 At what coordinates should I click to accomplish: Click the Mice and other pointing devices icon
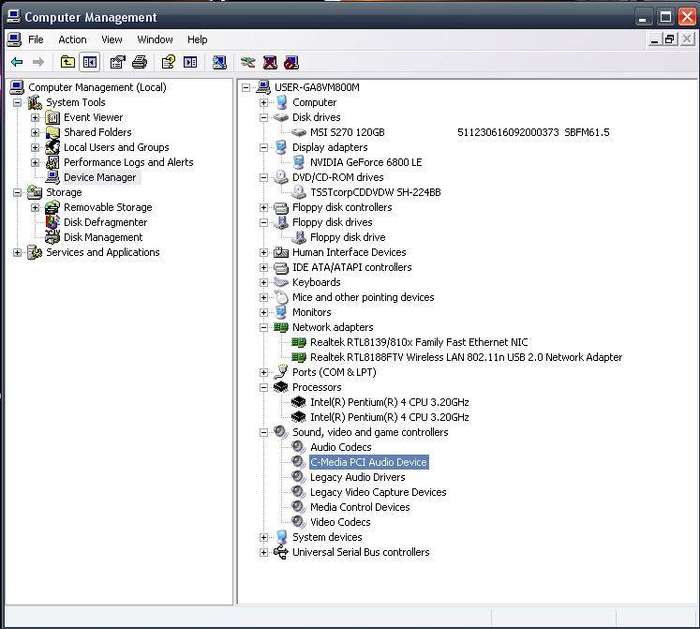281,297
